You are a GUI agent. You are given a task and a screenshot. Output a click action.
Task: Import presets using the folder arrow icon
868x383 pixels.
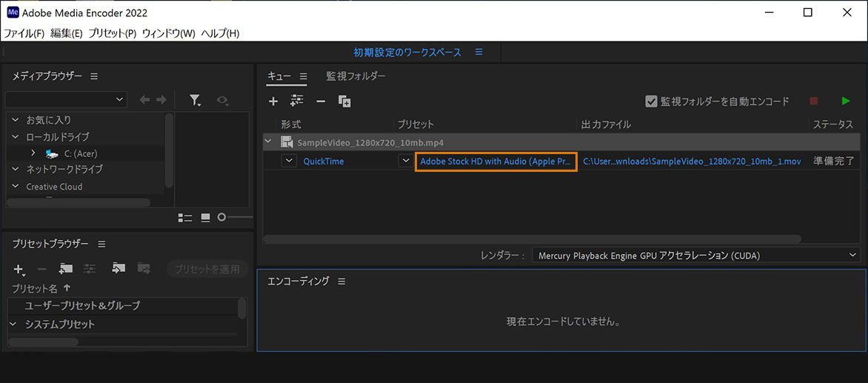[x=118, y=268]
